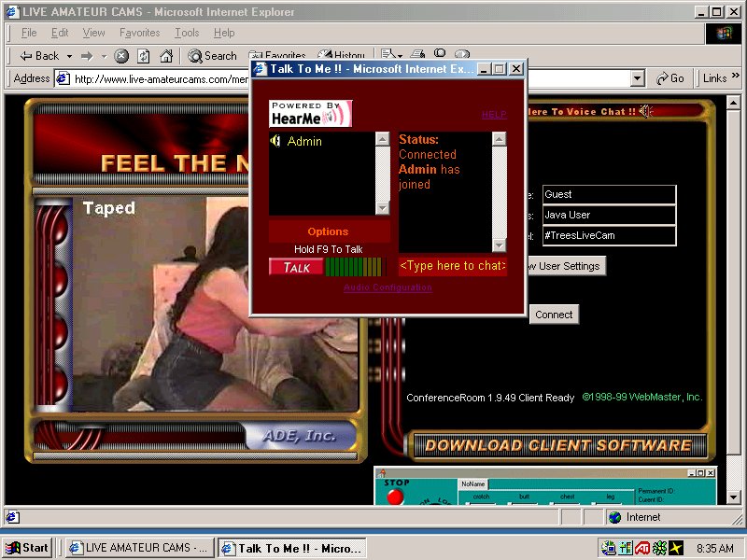
Task: Open the HELP link in Talk To Me window
Action: click(x=494, y=114)
